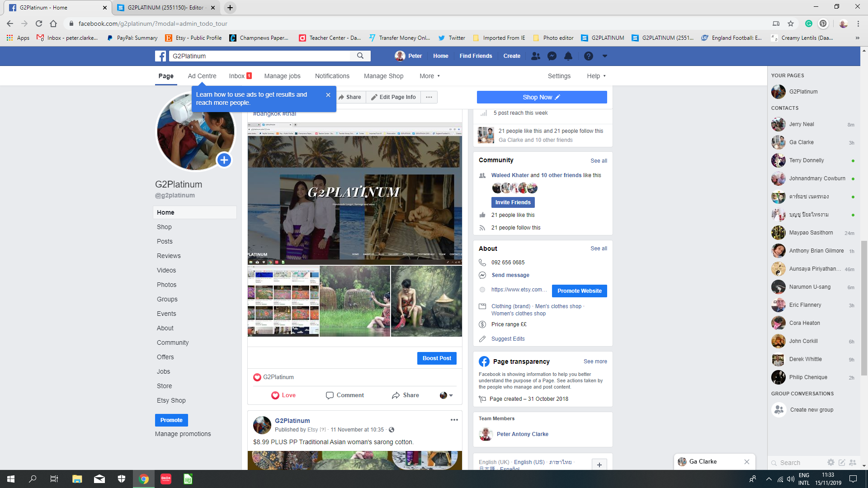Open File Explorer from the taskbar
This screenshot has height=488, width=868.
[77, 479]
